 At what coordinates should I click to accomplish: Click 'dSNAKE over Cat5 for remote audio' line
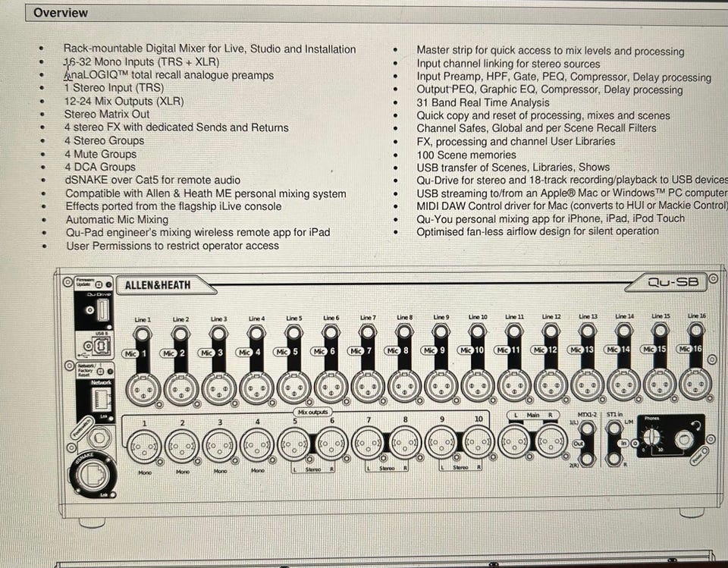(x=152, y=180)
